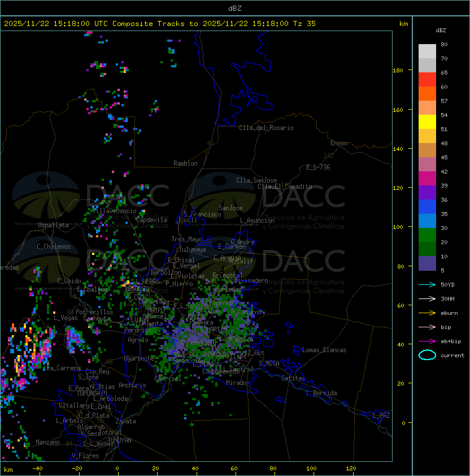Image resolution: width=470 pixels, height=476 pixels.
Task: Pick the magenta swatch between 42 and 39
Action: 427,178
